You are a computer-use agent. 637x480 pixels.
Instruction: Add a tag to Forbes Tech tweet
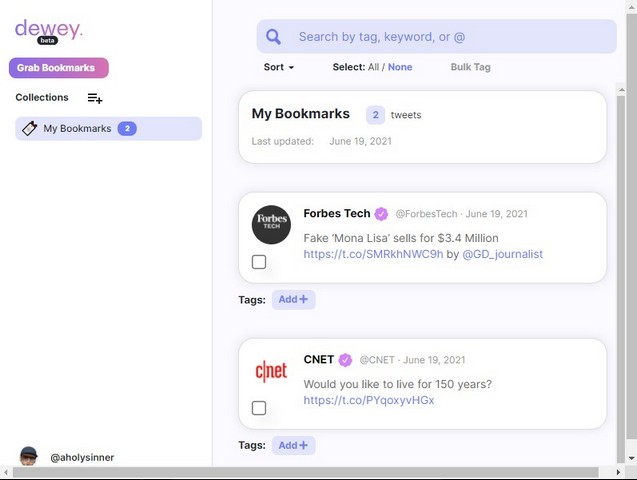click(x=293, y=300)
